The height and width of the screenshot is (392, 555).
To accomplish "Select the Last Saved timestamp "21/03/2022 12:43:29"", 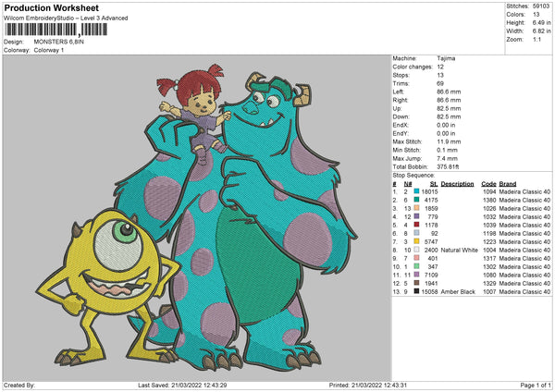I will click(200, 385).
